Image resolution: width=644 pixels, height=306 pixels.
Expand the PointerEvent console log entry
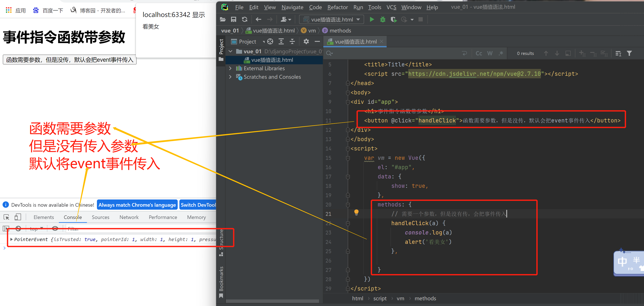tap(11, 239)
